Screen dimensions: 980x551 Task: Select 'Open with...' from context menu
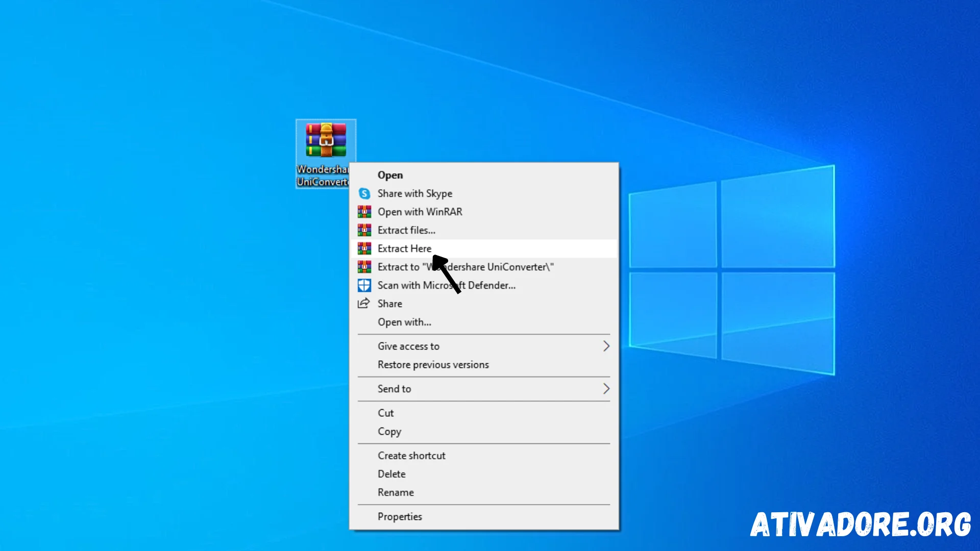(x=404, y=321)
